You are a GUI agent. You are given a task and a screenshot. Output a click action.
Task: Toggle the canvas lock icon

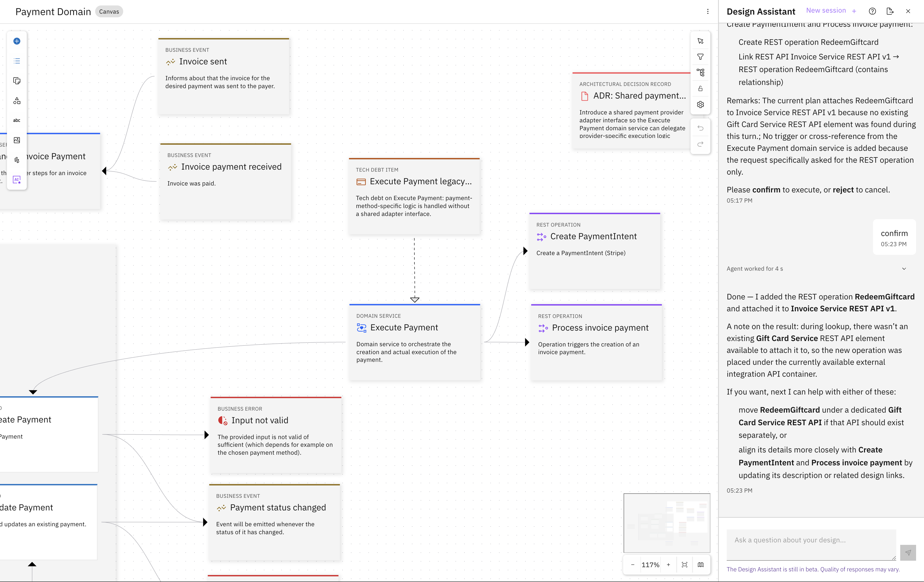tap(700, 89)
